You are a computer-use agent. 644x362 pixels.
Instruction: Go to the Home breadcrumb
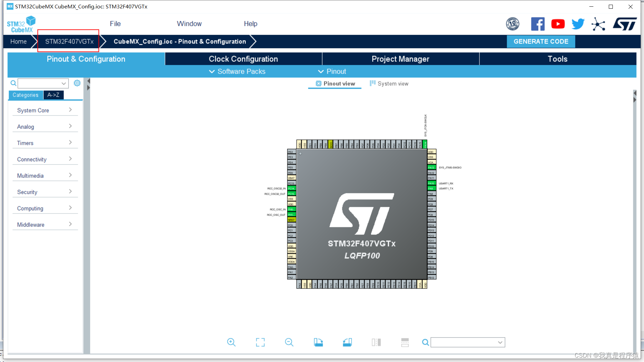pos(18,42)
